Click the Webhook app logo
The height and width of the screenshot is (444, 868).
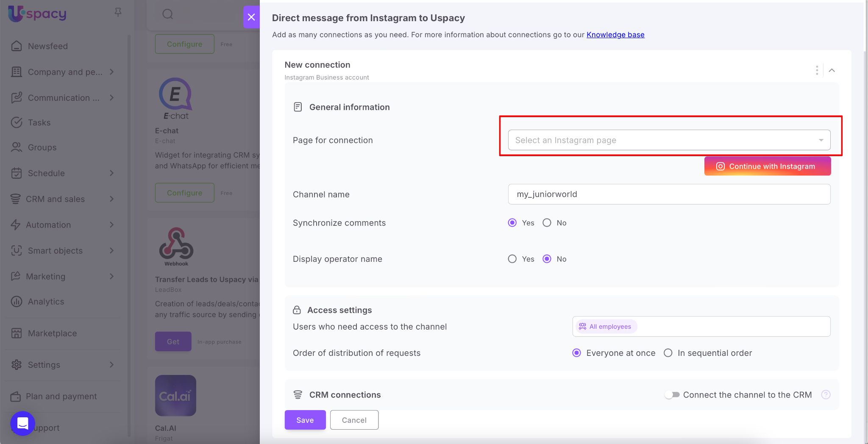click(x=176, y=246)
